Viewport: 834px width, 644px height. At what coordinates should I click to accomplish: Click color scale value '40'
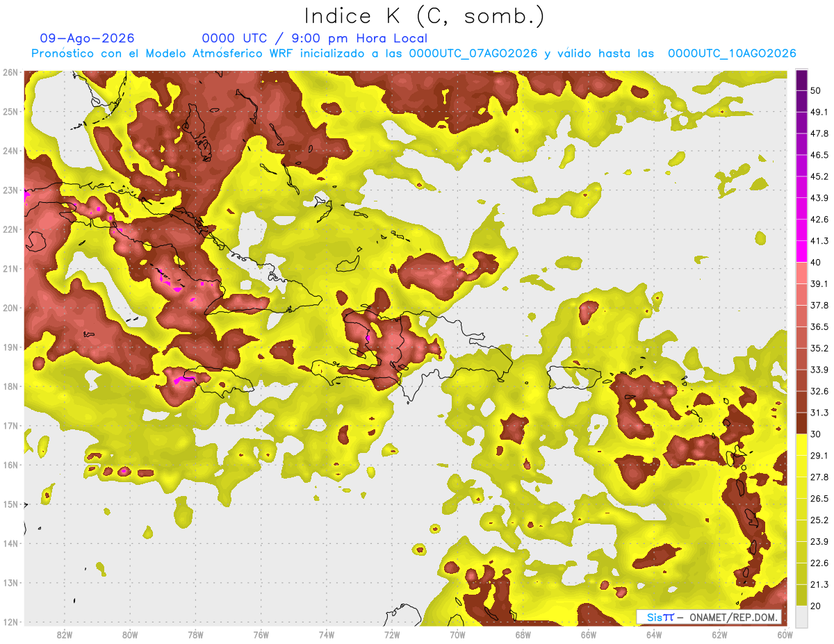click(x=817, y=263)
